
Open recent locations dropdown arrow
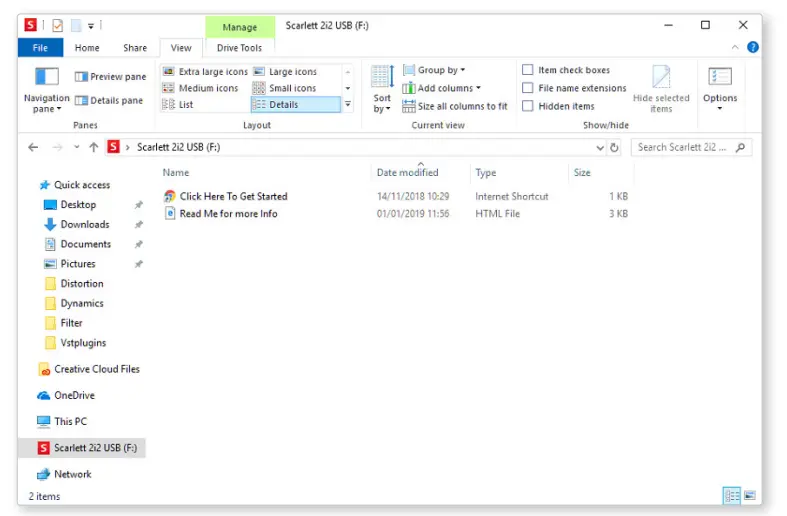(76, 147)
